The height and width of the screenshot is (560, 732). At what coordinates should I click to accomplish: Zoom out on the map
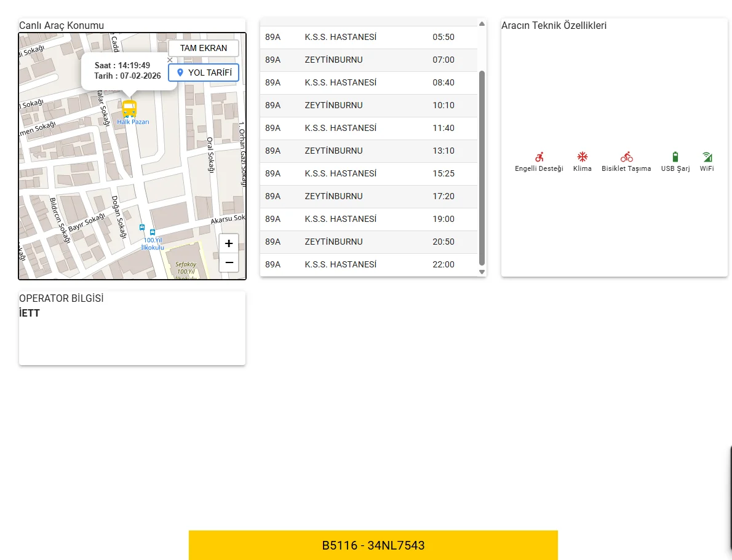pos(229,262)
